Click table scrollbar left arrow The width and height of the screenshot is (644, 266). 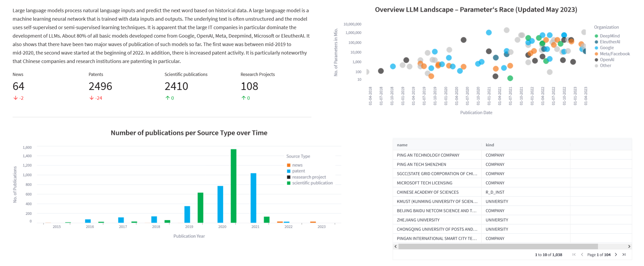pos(395,246)
